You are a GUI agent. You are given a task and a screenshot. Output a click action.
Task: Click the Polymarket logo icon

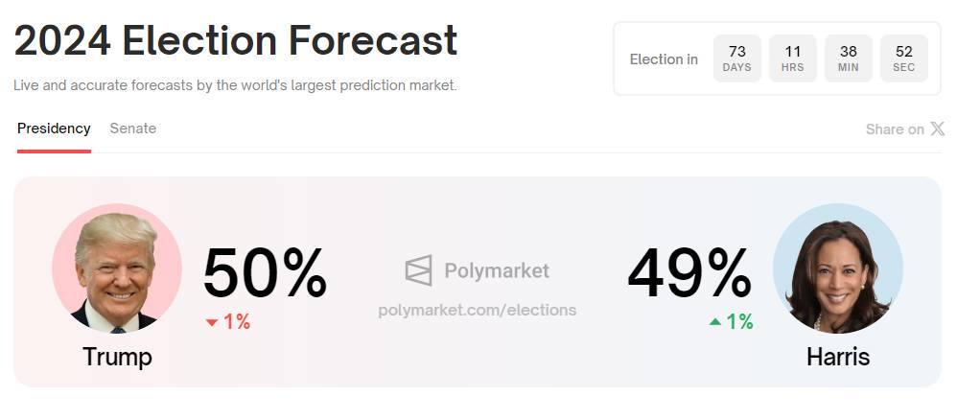point(418,270)
